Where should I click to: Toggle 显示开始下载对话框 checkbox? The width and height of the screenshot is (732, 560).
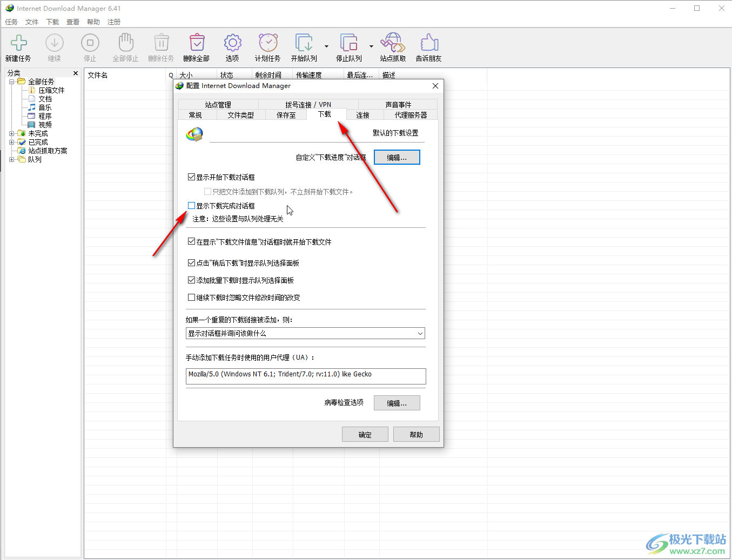[191, 177]
